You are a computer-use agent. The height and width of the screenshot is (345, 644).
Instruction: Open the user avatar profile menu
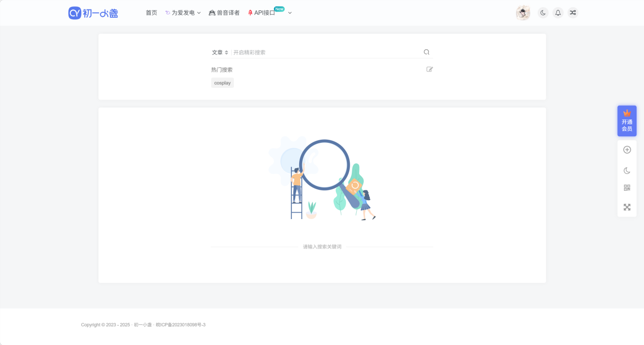[x=523, y=13]
